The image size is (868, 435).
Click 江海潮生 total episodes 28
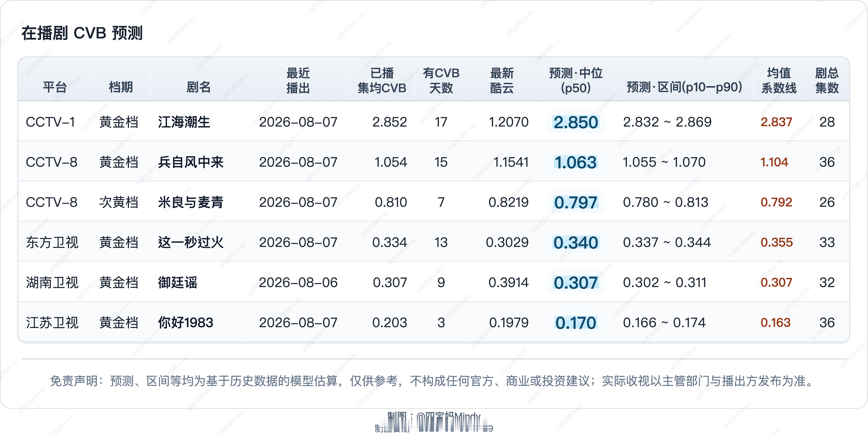[827, 122]
